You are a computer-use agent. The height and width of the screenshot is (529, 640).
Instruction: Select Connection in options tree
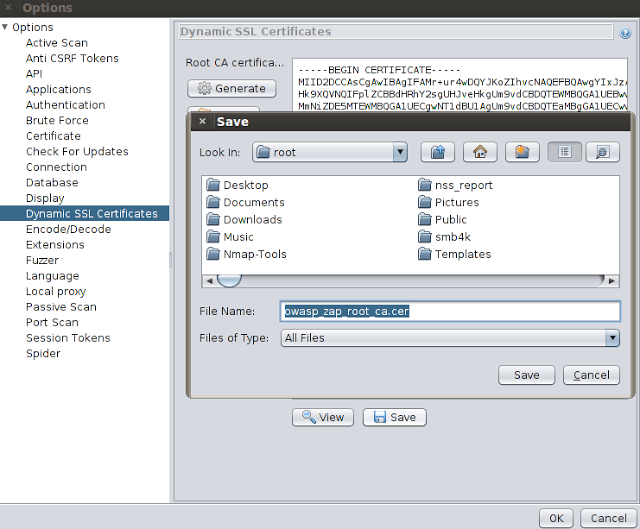56,167
